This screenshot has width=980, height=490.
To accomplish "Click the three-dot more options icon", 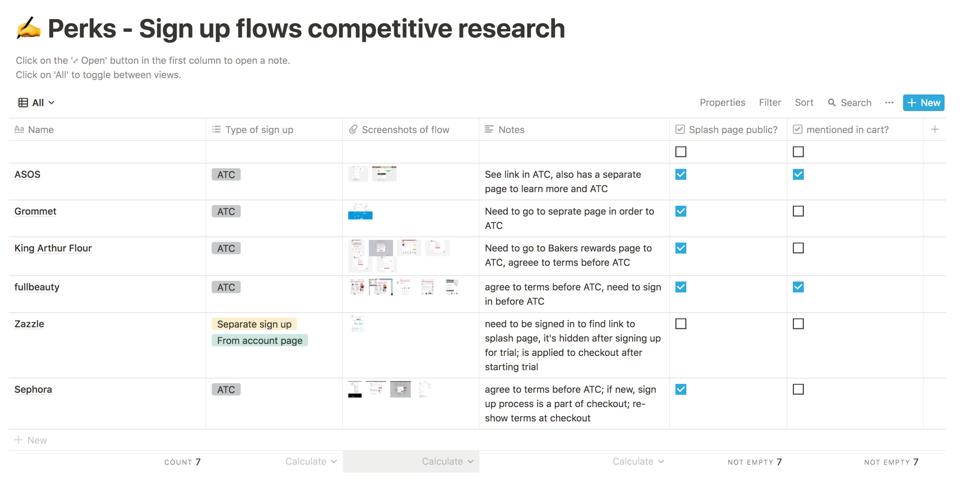I will tap(889, 103).
